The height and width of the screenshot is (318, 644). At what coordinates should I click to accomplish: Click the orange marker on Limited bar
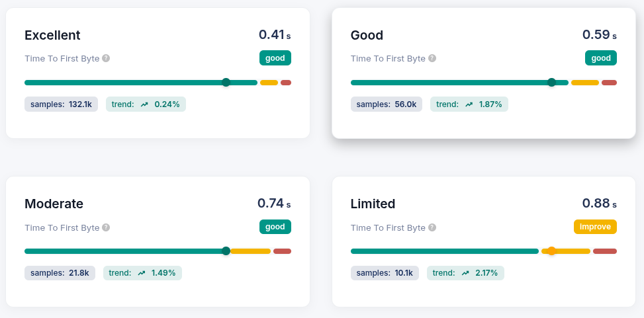[551, 251]
